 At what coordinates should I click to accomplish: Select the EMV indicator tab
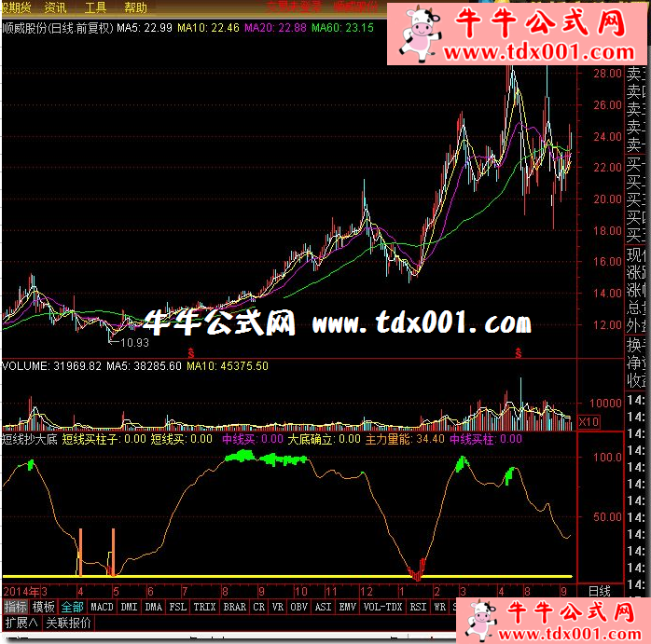348,607
